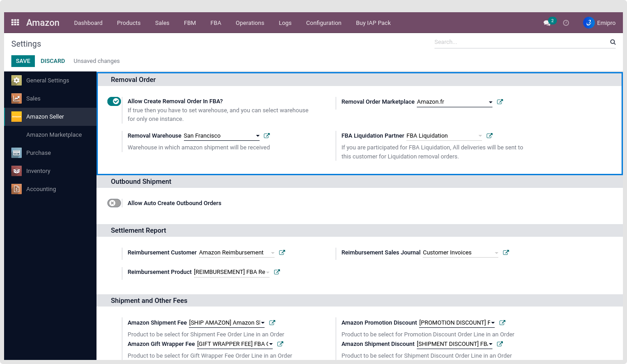Open external link for Reimbursement Sales Journal
Screen dimensions: 627x364
coord(506,253)
